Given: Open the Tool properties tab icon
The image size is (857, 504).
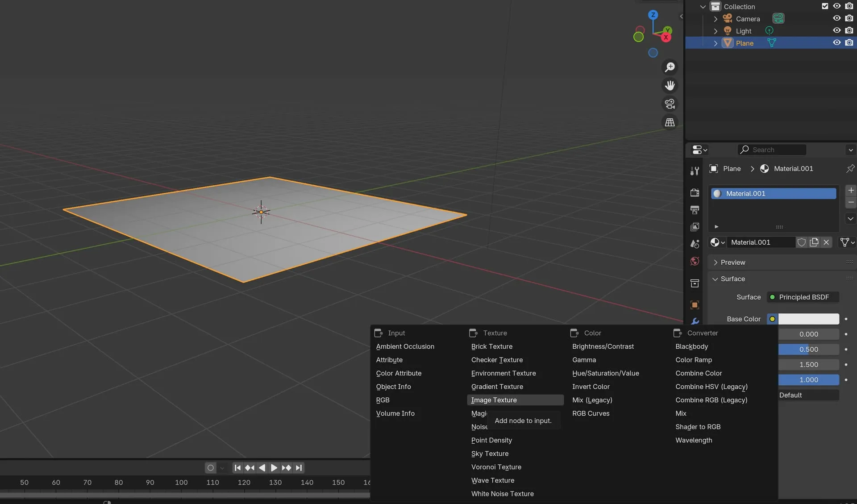Looking at the screenshot, I should point(695,171).
